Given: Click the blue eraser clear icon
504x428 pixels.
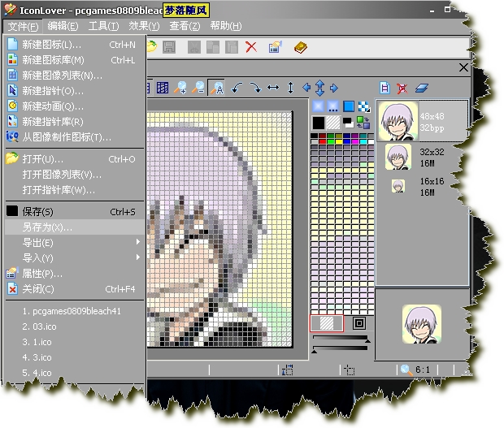Looking at the screenshot, I should 422,88.
